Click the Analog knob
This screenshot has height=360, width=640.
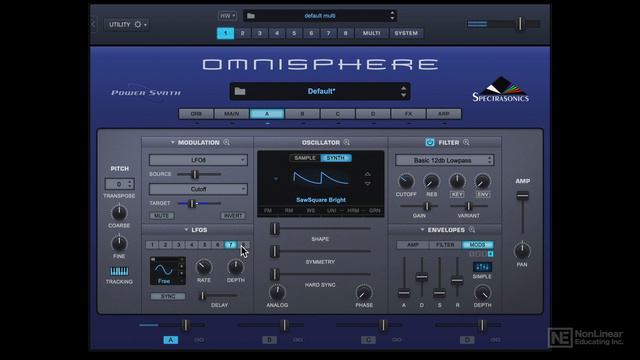coord(277,292)
